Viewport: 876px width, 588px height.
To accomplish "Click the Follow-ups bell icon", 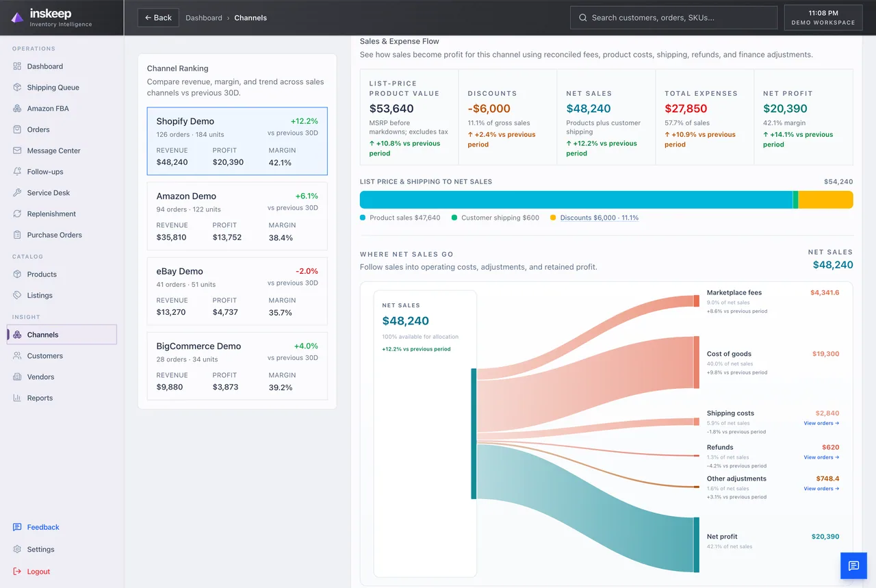I will 17,172.
